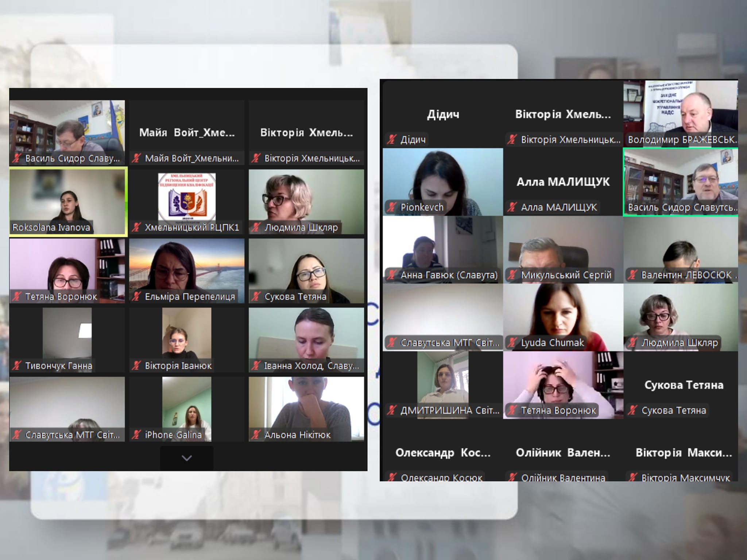
Task: Click muted mic icon for Алла МАЛИЩУК
Action: pos(512,207)
